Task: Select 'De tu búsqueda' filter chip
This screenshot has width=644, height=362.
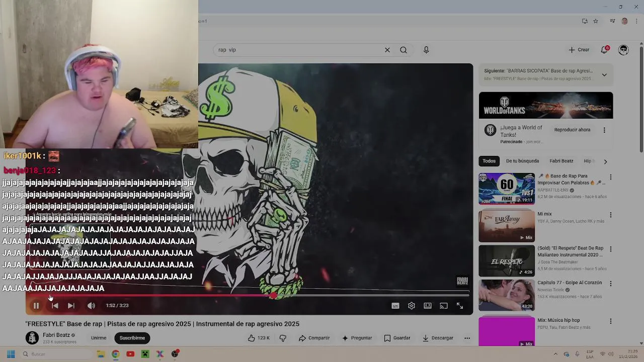Action: coord(522,161)
